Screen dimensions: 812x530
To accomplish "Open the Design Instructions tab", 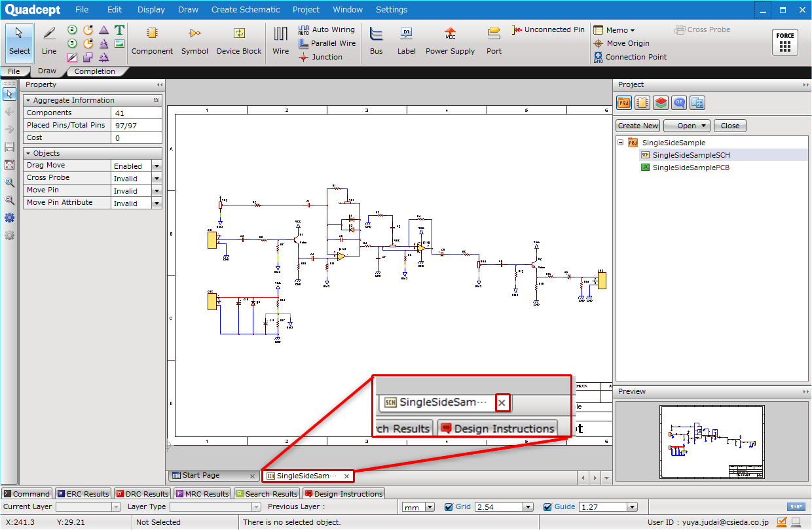I will click(x=344, y=493).
